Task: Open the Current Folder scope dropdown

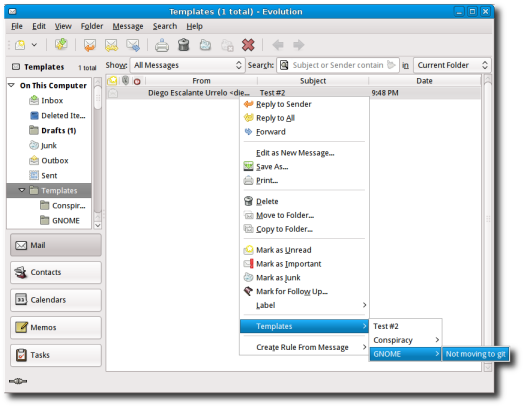Action: tap(452, 65)
